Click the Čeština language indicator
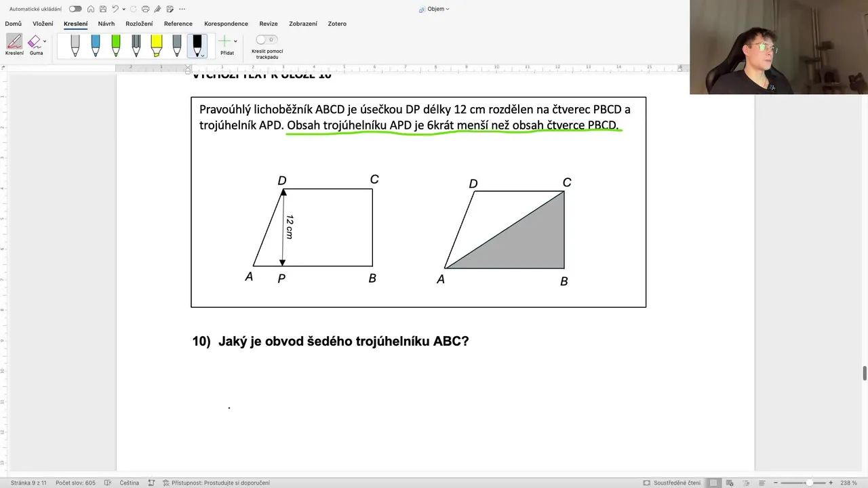Screen dimensions: 868x488 tap(129, 483)
